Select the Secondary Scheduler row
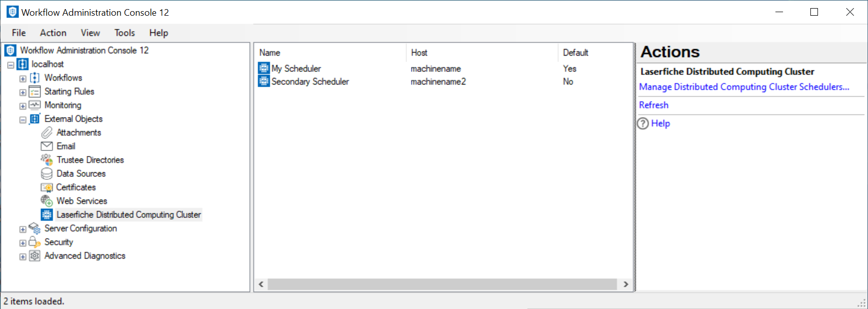The width and height of the screenshot is (868, 309). point(310,82)
